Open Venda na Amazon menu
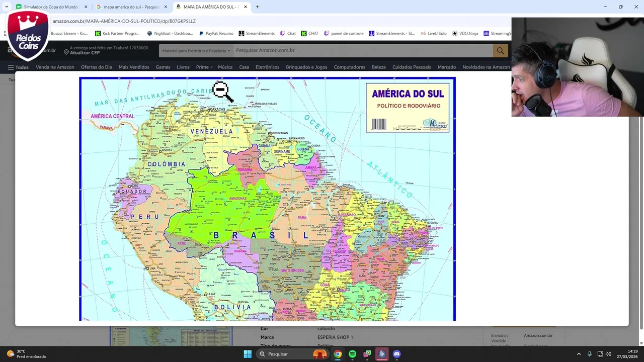The width and height of the screenshot is (644, 362). [x=55, y=67]
